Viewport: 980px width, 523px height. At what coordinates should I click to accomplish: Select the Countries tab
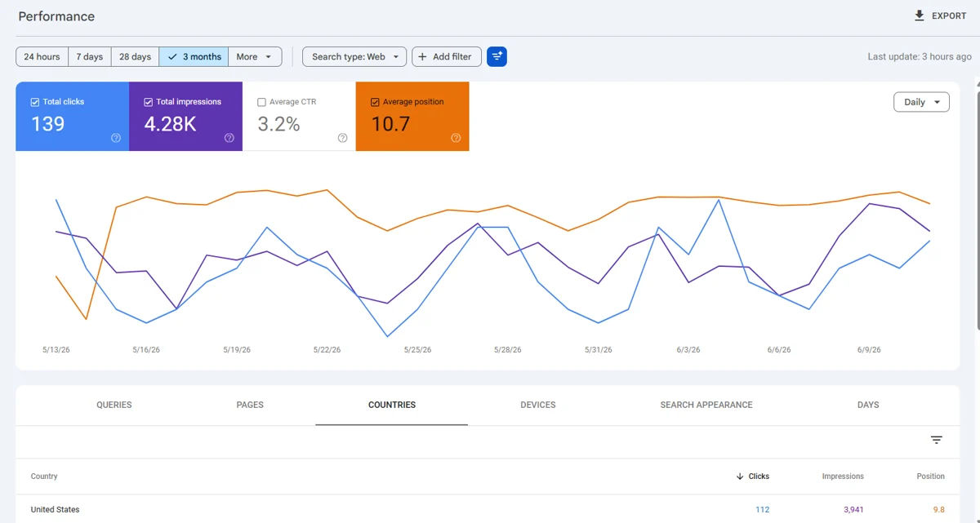(x=392, y=405)
